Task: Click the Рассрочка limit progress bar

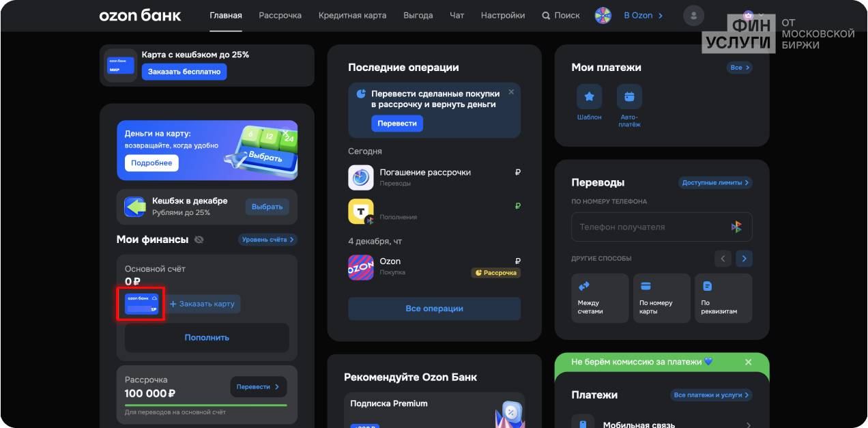Action: 205,405
